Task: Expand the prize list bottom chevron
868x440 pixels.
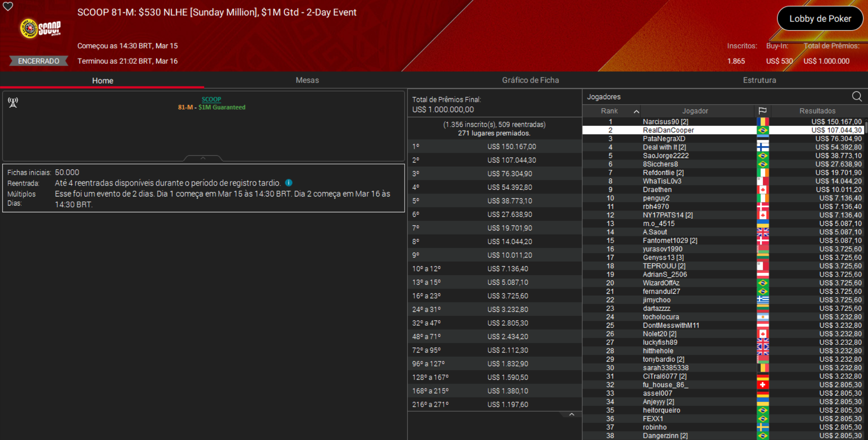Action: [x=572, y=414]
